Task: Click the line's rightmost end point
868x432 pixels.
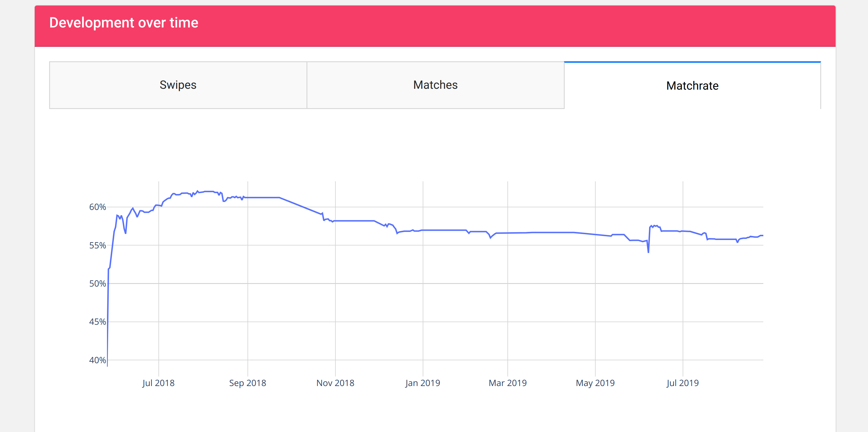Action: click(762, 236)
